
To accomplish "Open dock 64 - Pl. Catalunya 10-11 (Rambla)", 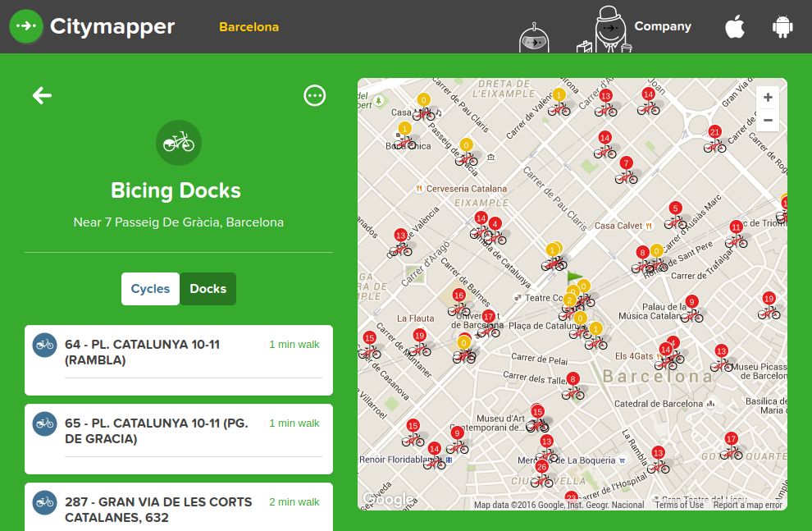I will tap(179, 360).
